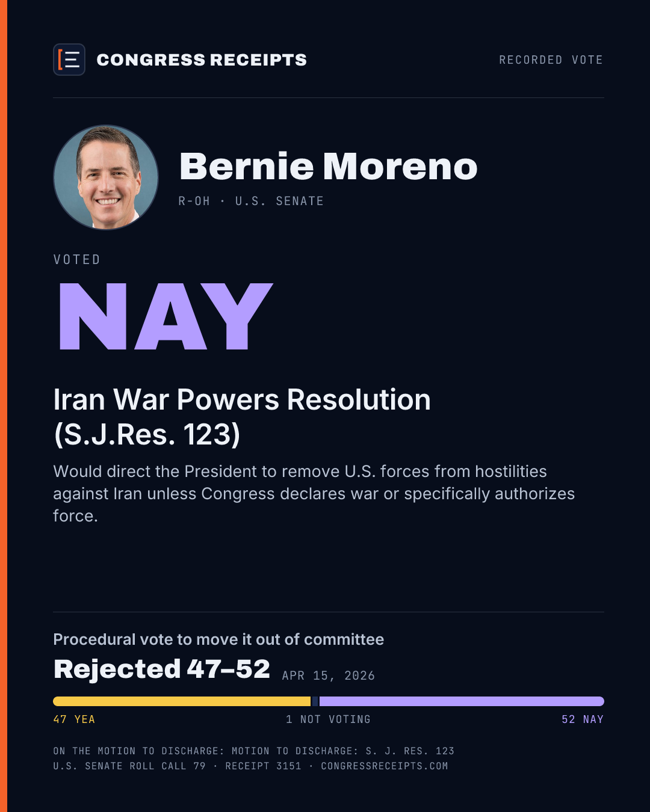
Task: Select the RECORDED VOTE label
Action: point(551,60)
